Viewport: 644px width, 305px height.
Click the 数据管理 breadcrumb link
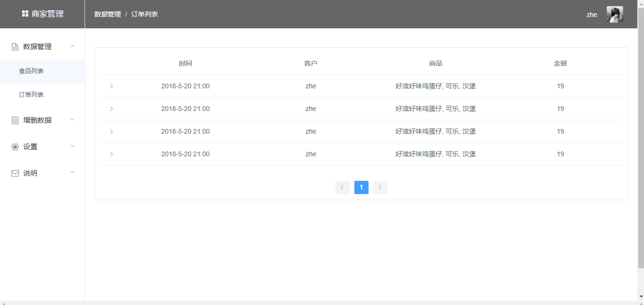[107, 14]
